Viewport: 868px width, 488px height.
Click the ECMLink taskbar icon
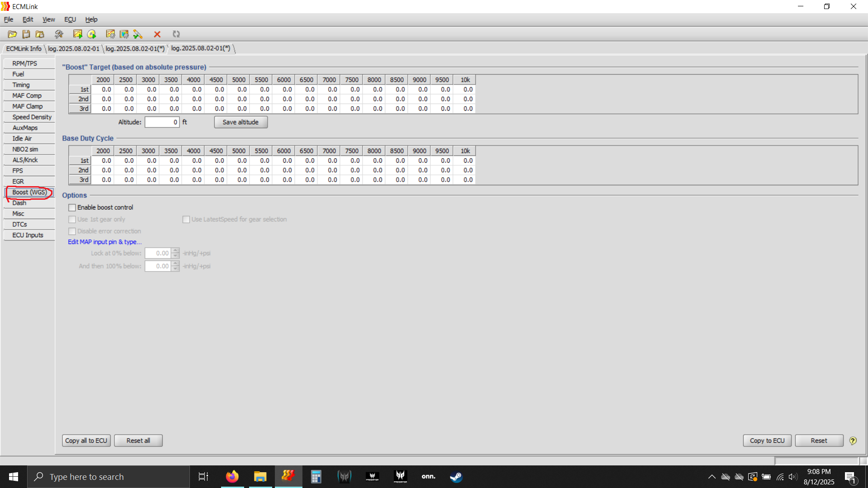(288, 476)
